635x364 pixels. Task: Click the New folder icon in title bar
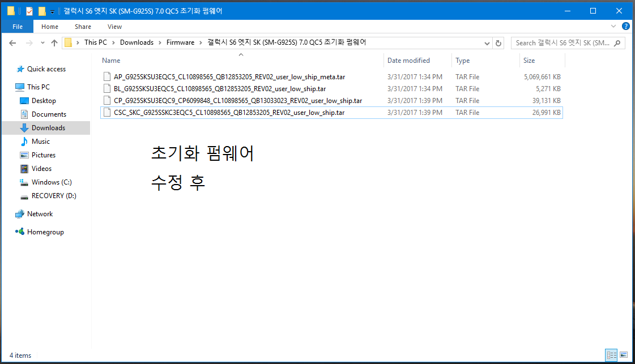point(42,11)
